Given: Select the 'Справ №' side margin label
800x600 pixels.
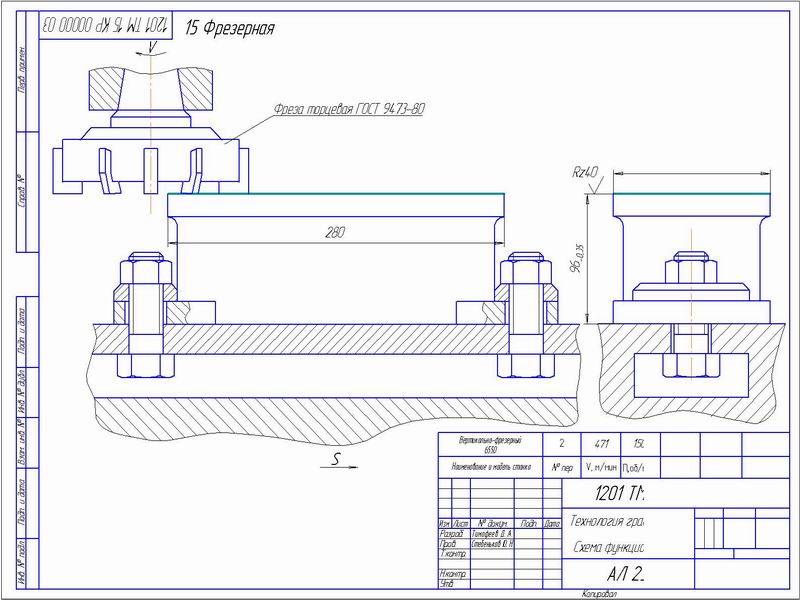Looking at the screenshot, I should point(22,192).
